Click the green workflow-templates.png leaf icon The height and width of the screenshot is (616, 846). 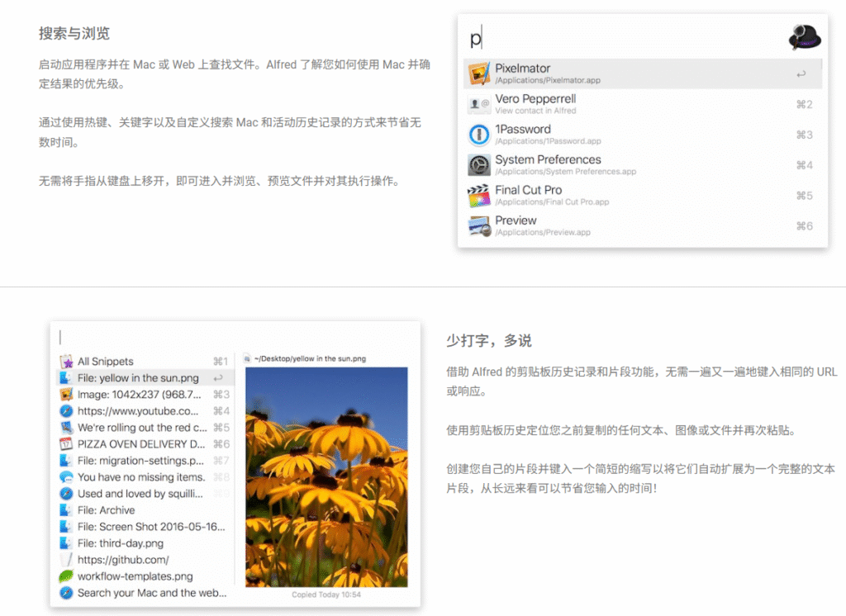67,576
